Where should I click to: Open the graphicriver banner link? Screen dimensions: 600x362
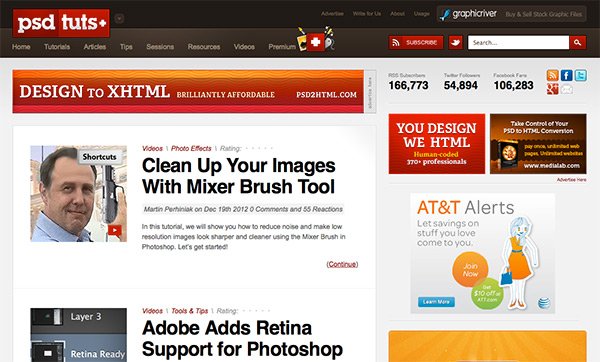[511, 15]
